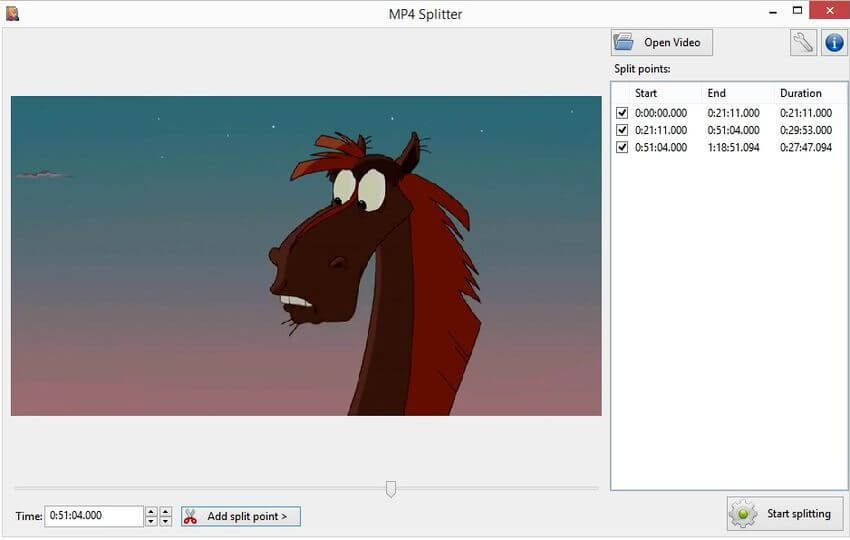Select duration 0:29:53.000 cell

[806, 130]
